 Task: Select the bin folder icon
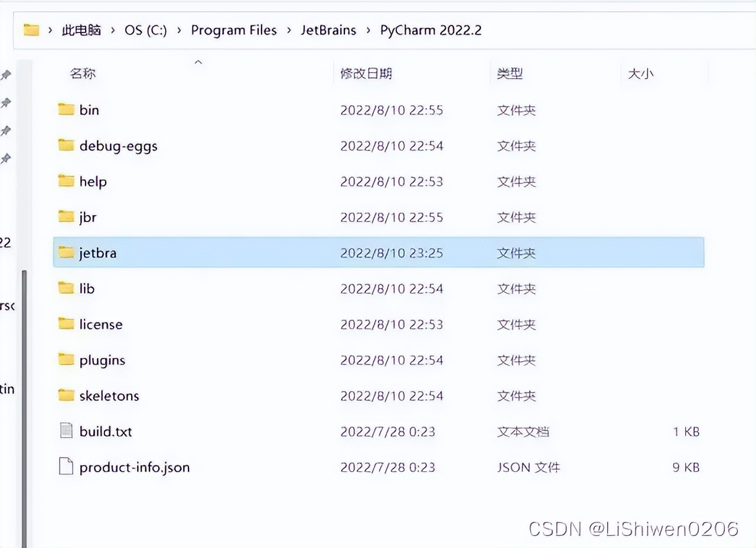tap(66, 109)
